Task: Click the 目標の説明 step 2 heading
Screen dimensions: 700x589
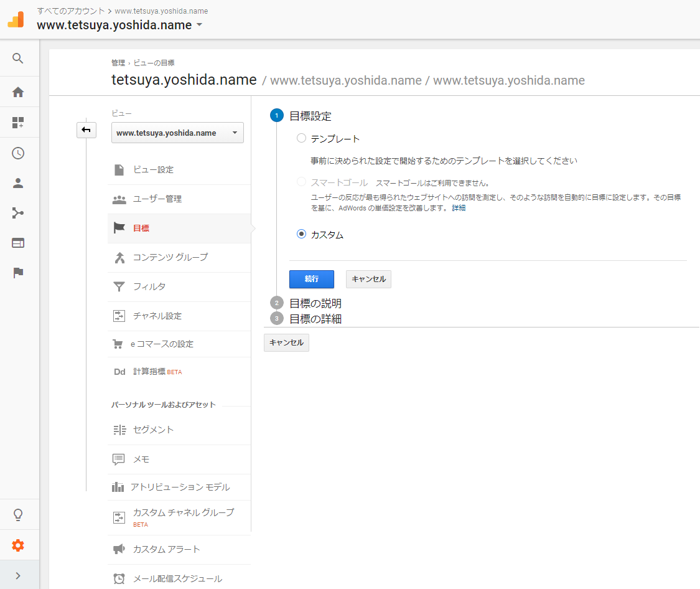Action: pos(315,303)
